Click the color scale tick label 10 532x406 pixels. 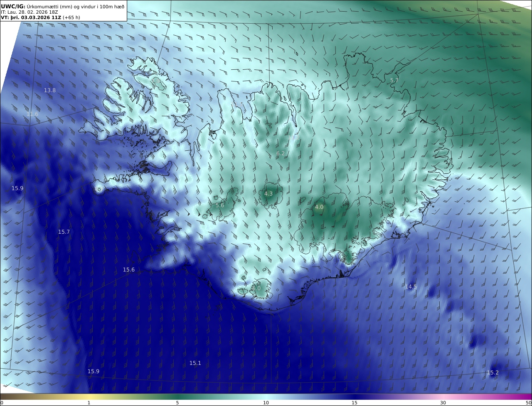[266, 403]
